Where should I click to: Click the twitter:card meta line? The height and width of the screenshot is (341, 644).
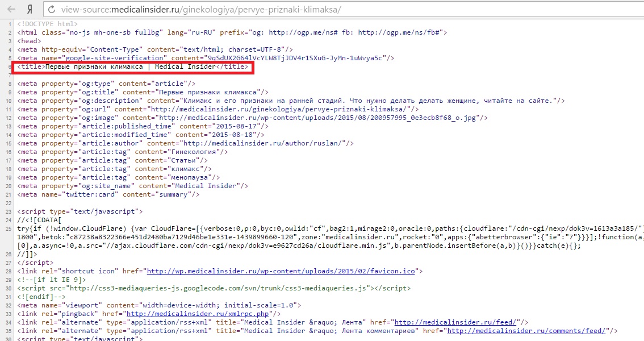[108, 194]
